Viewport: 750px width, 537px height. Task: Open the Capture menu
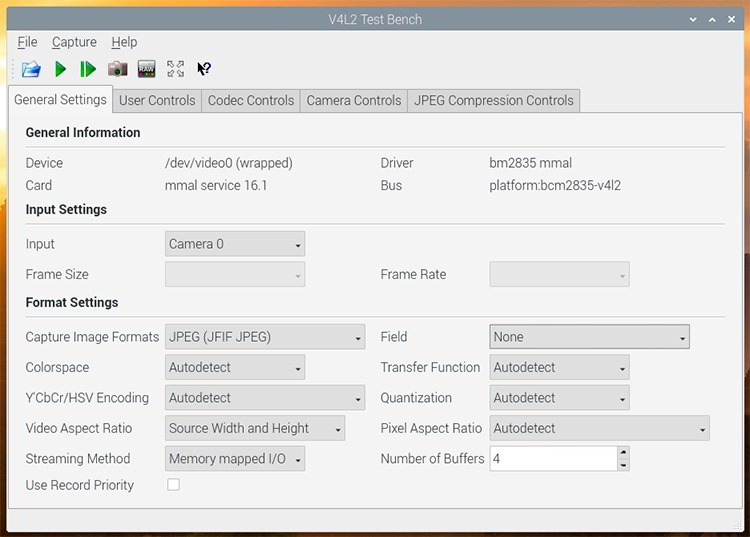[x=74, y=42]
